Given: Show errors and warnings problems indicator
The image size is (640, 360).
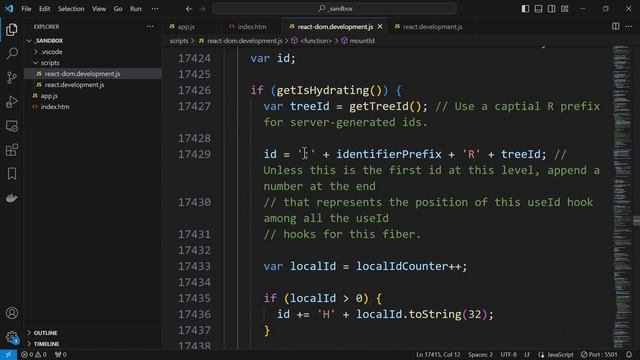Looking at the screenshot, I should [x=34, y=355].
